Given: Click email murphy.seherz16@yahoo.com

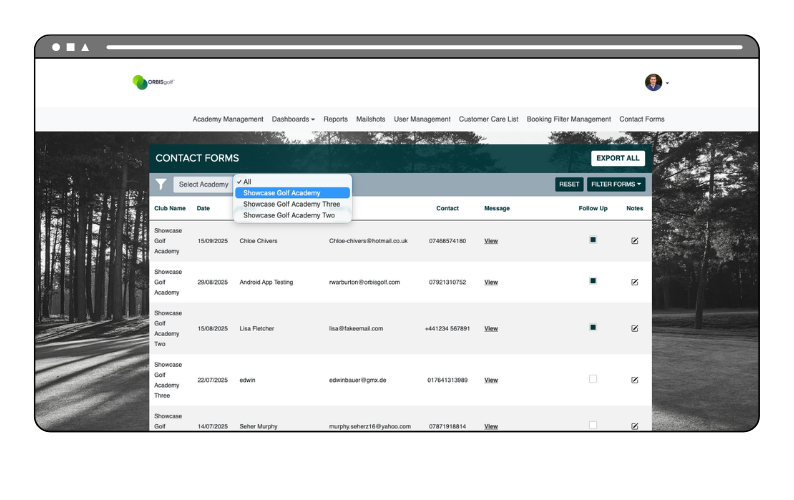Looking at the screenshot, I should click(x=370, y=427).
